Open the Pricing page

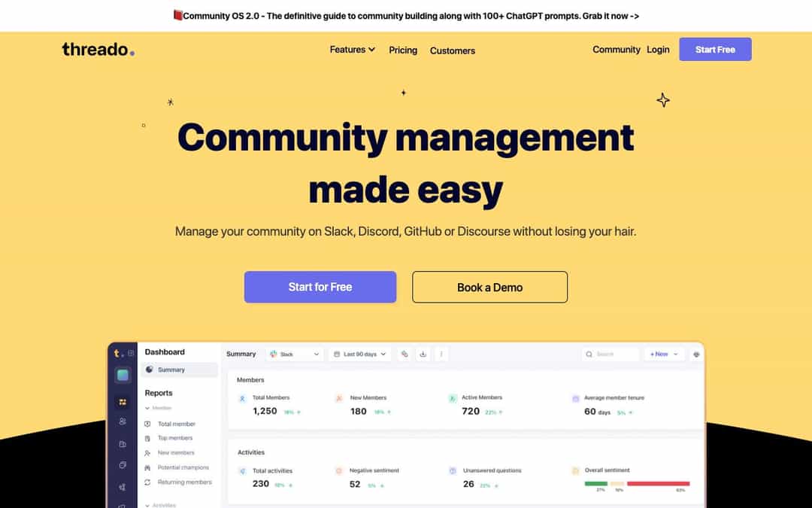(x=403, y=50)
